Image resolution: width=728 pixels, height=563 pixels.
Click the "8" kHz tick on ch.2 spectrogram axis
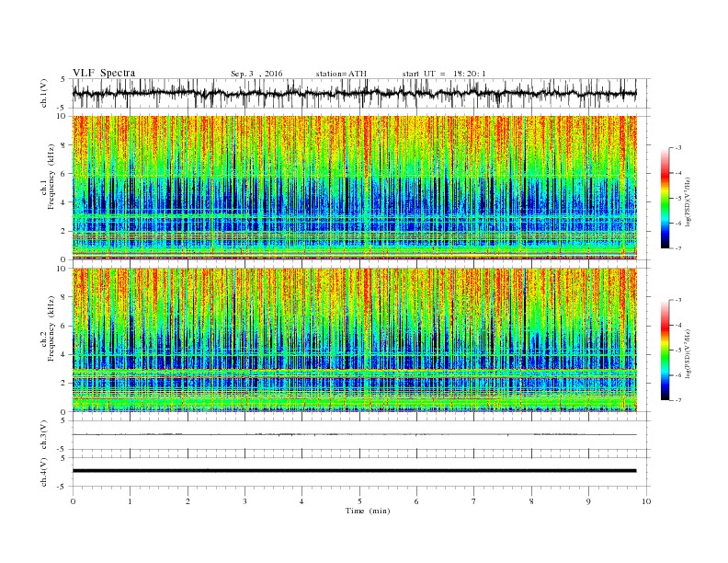click(x=64, y=297)
